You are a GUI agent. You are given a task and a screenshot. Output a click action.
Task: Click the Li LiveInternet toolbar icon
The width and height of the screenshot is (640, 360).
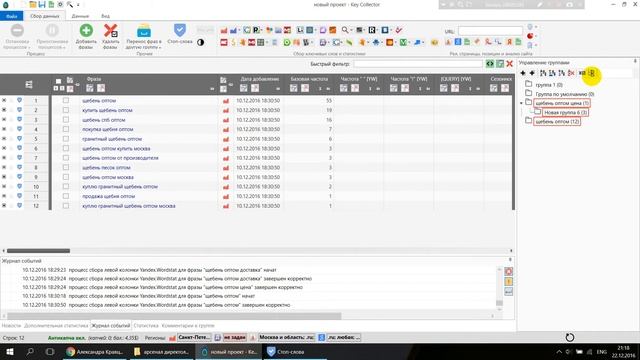tap(300, 30)
